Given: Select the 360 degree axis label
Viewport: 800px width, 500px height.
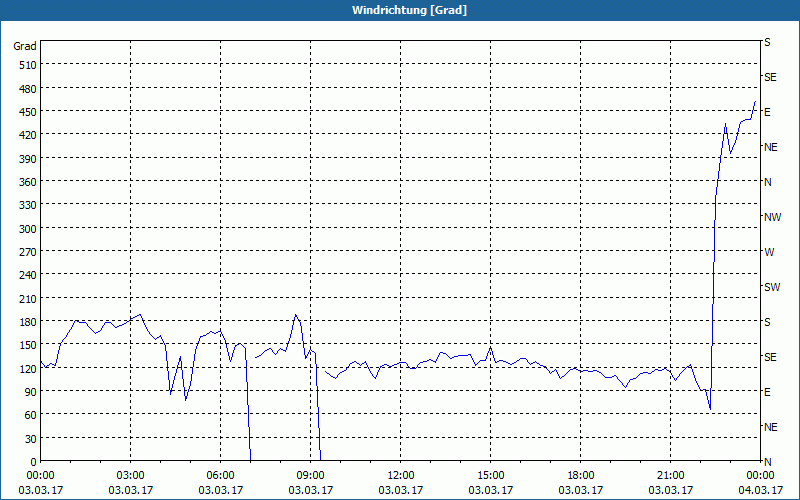Looking at the screenshot, I should pyautogui.click(x=28, y=182).
